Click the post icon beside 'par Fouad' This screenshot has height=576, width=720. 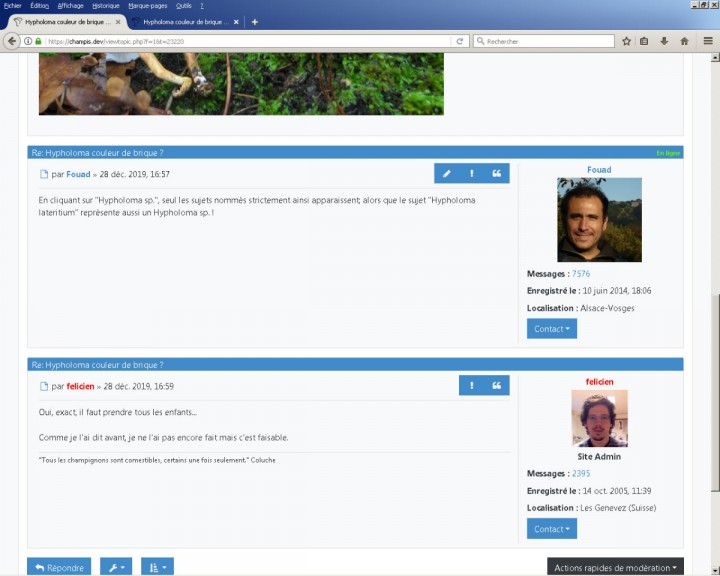(44, 174)
